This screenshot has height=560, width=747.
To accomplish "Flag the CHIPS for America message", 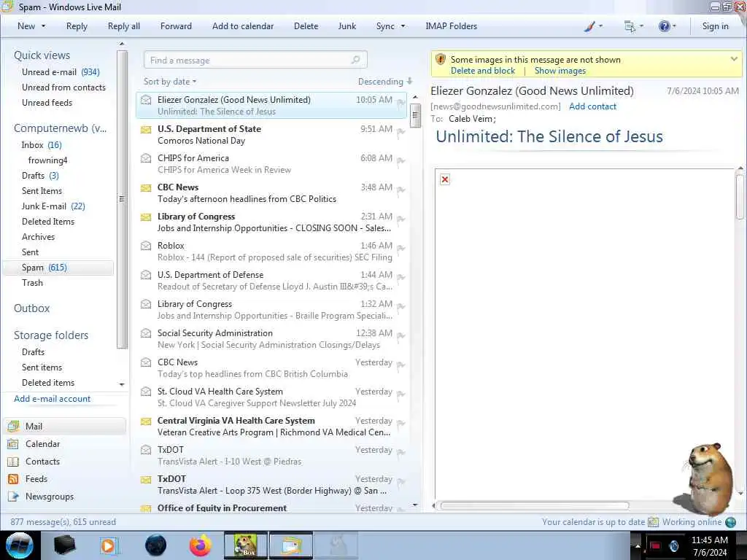I will point(400,161).
